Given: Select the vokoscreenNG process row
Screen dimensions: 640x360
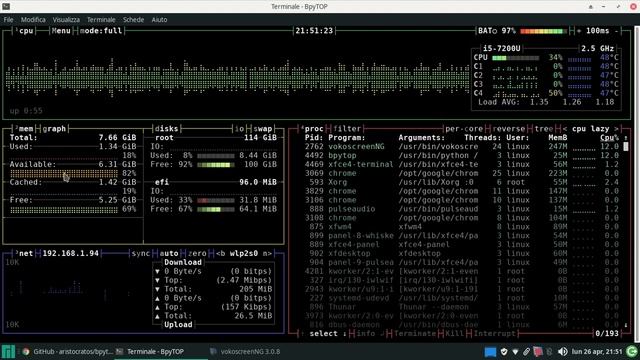Looking at the screenshot, I should point(461,147).
